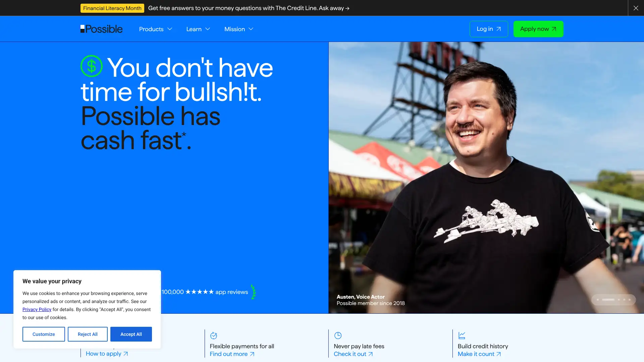This screenshot has width=644, height=362.
Task: Click the active carousel progress bar indicator
Action: click(608, 300)
